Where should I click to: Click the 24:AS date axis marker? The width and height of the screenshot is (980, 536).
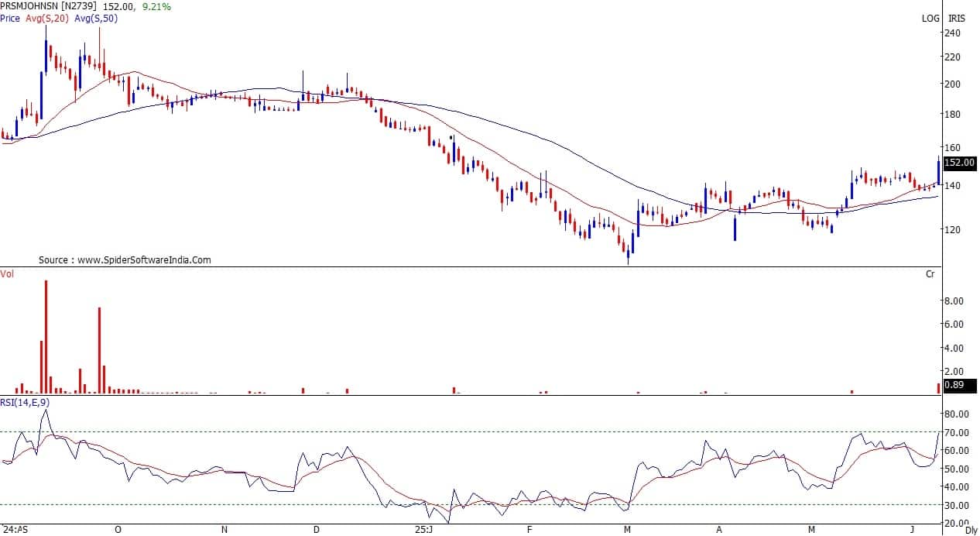pos(14,531)
